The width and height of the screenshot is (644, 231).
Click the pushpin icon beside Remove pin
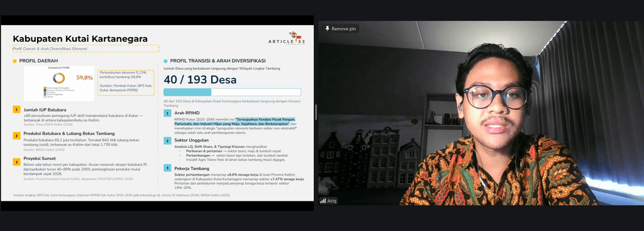click(327, 29)
